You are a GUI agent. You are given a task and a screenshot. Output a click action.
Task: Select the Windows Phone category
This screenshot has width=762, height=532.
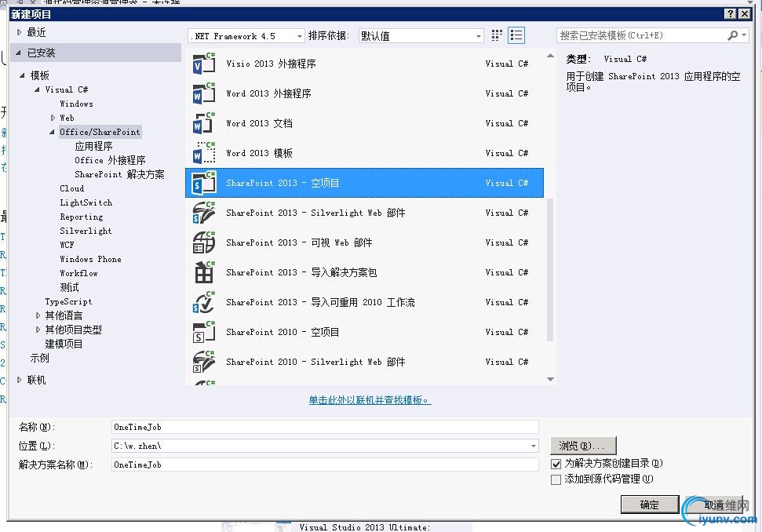coord(90,259)
